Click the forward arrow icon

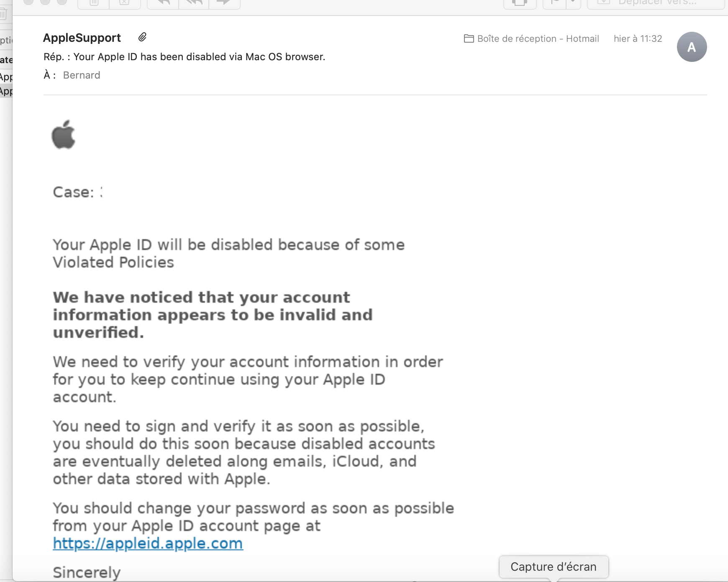pyautogui.click(x=225, y=3)
